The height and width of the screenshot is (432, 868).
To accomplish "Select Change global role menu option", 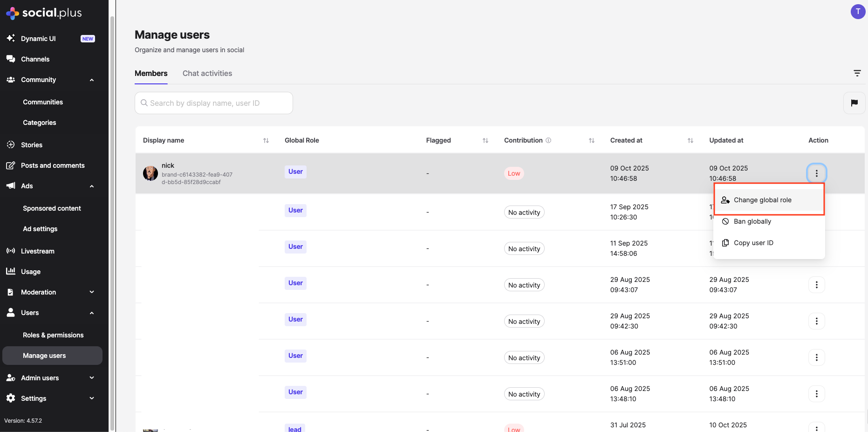I will pos(762,200).
